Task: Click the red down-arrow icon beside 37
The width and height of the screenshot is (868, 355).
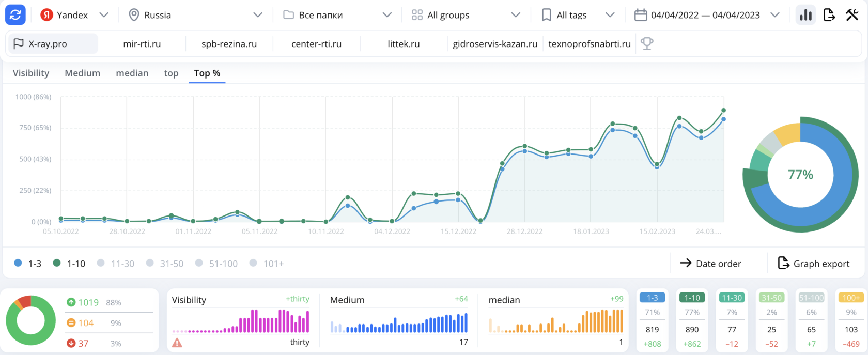Action: pos(71,343)
